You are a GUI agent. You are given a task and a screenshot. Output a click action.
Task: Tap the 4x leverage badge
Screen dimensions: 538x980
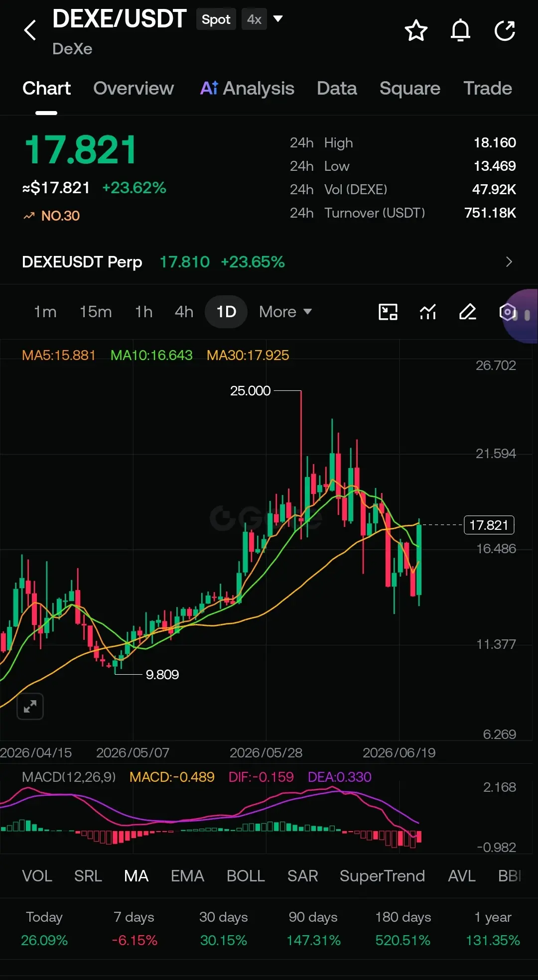click(x=254, y=19)
